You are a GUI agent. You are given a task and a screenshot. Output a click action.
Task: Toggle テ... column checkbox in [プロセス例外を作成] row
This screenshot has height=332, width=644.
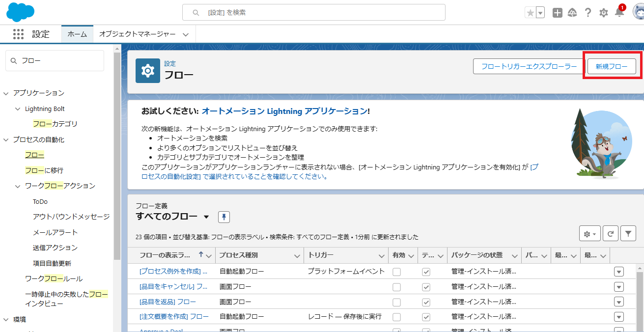(x=426, y=272)
